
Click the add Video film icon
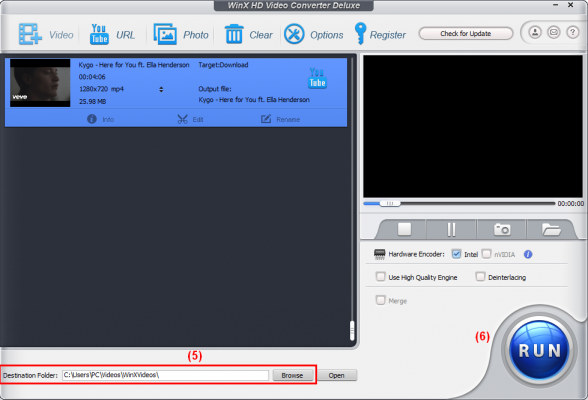point(30,34)
